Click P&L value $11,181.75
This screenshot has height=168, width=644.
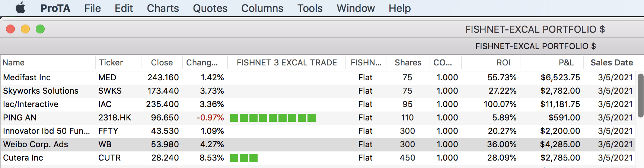(x=560, y=104)
